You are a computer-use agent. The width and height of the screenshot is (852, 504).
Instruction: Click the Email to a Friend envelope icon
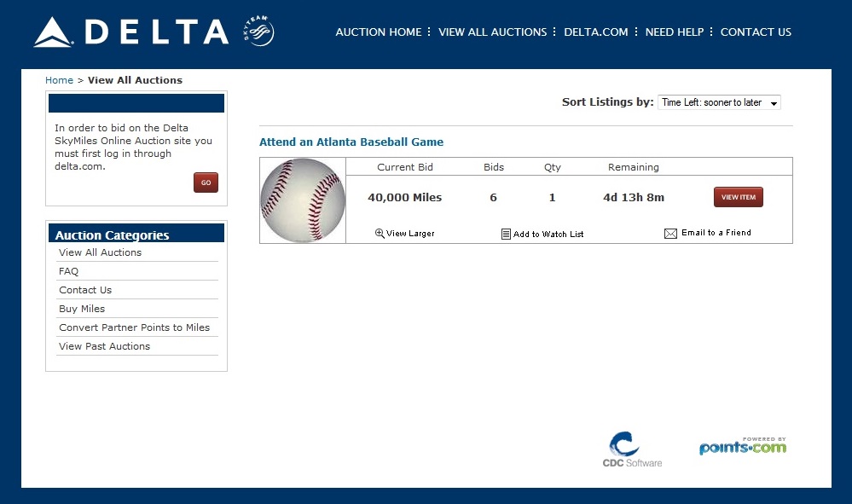pos(670,233)
